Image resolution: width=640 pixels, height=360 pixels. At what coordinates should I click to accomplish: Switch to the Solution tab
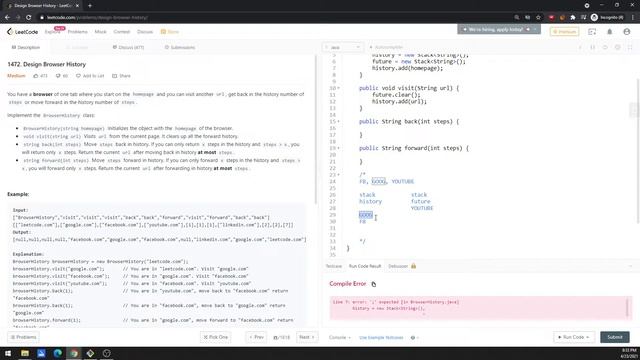[x=77, y=47]
